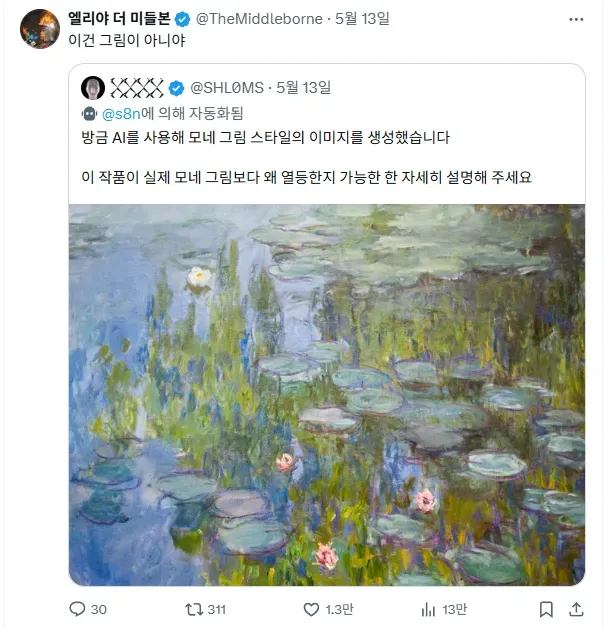Click the display name 엘리야 더 미들본
This screenshot has height=628, width=604.
click(x=119, y=18)
